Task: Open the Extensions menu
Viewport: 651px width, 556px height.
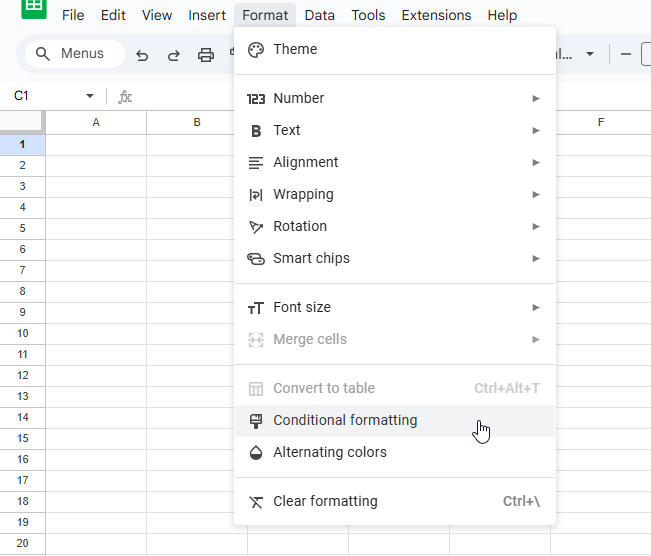Action: (x=436, y=15)
